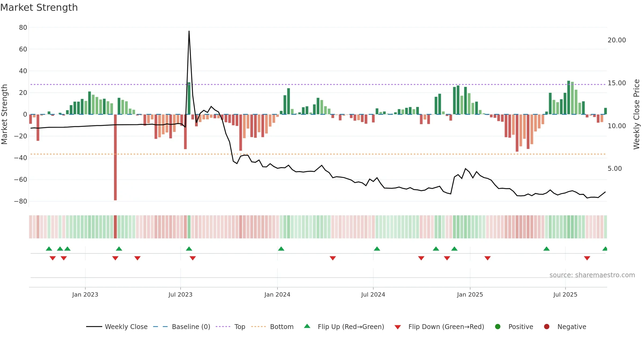Image resolution: width=644 pixels, height=362 pixels.
Task: Select the Flip Up marker just before Jul 2025
Action: coord(546,249)
